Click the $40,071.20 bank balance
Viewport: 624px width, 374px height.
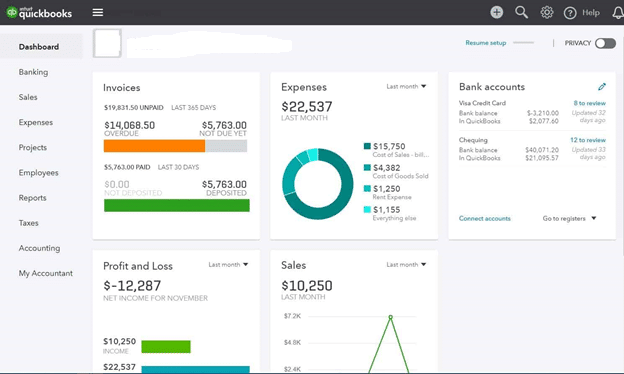(542, 150)
